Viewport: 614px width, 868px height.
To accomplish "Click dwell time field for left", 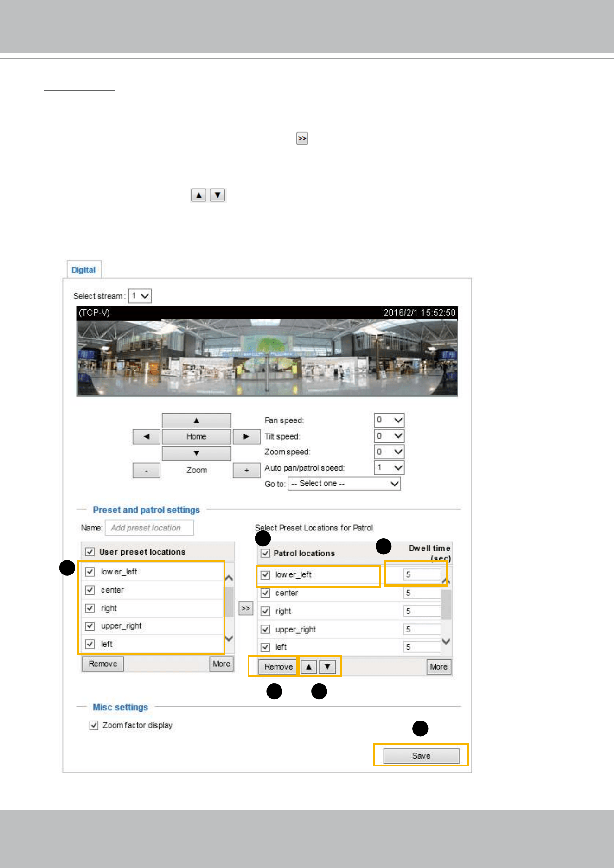I will pyautogui.click(x=422, y=647).
